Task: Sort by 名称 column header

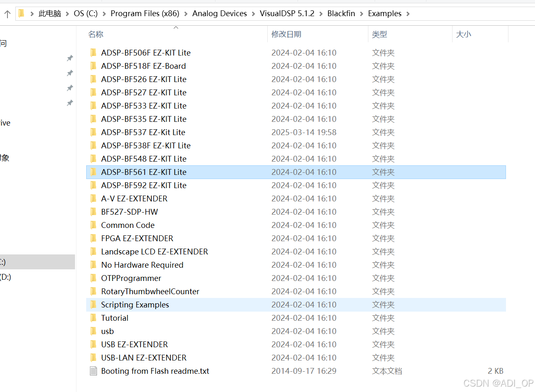Action: point(96,34)
